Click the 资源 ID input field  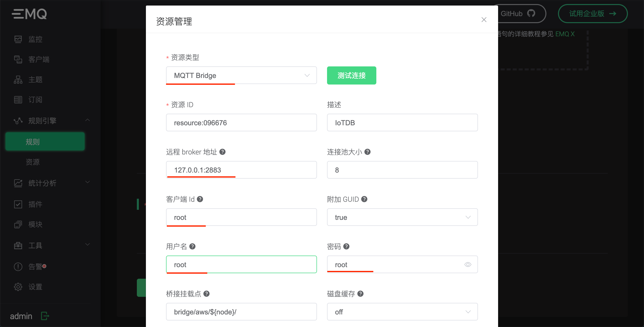coord(241,122)
